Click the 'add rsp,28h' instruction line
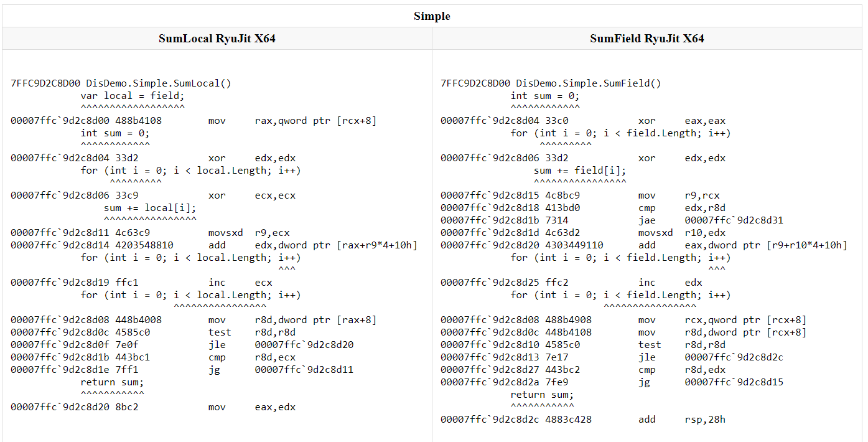The image size is (868, 442). [583, 420]
